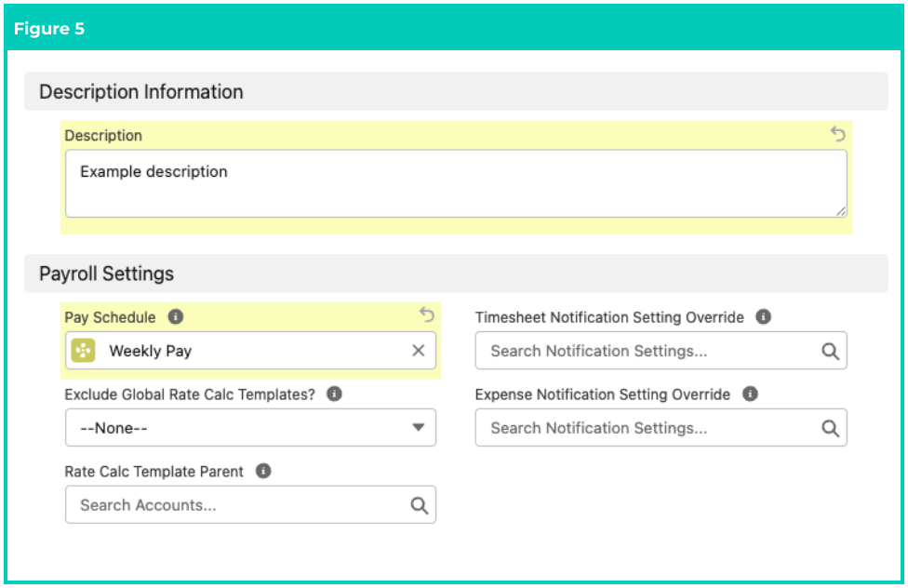Click the Weekly Pay record icon
Viewport: 908px width, 588px height.
(84, 351)
